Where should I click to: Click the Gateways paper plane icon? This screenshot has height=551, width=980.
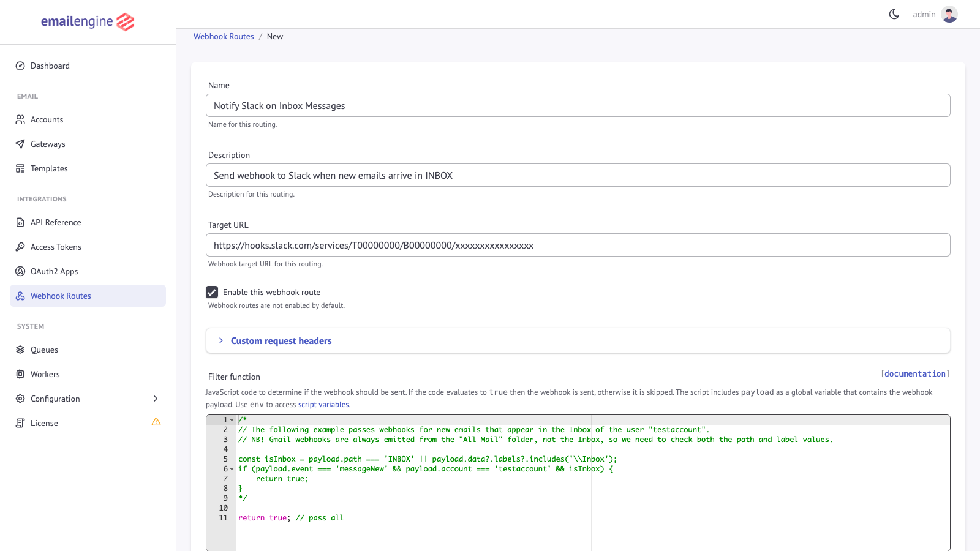tap(20, 144)
